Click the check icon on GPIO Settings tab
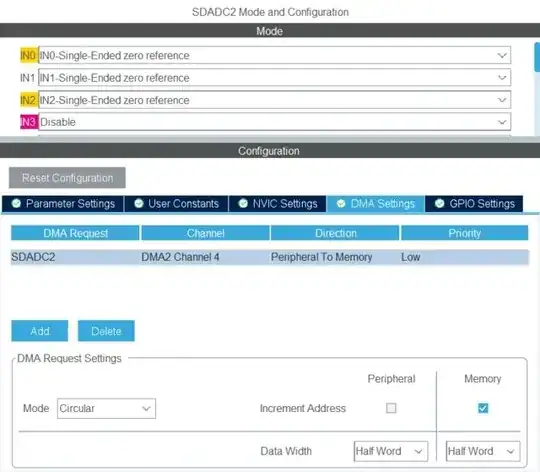This screenshot has width=540, height=472. [439, 203]
